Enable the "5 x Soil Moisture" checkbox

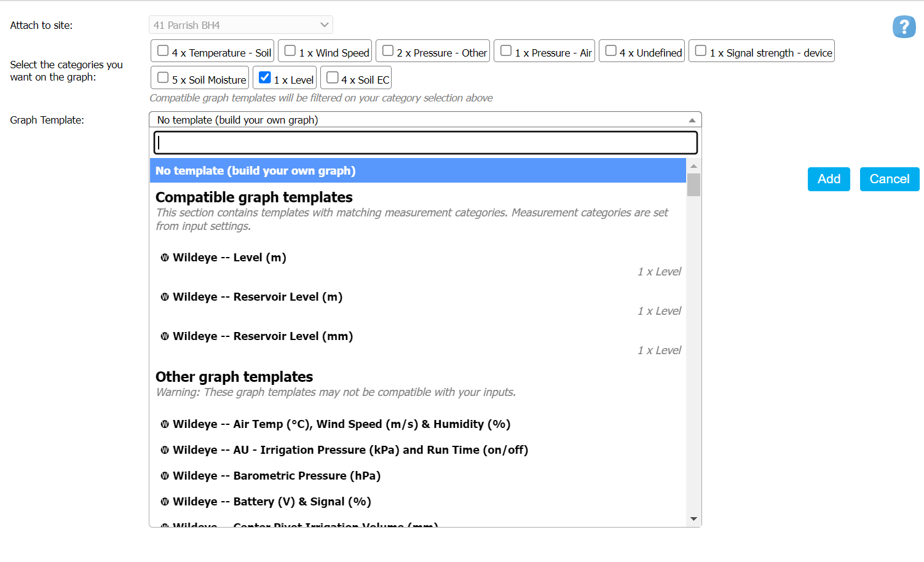pyautogui.click(x=162, y=77)
